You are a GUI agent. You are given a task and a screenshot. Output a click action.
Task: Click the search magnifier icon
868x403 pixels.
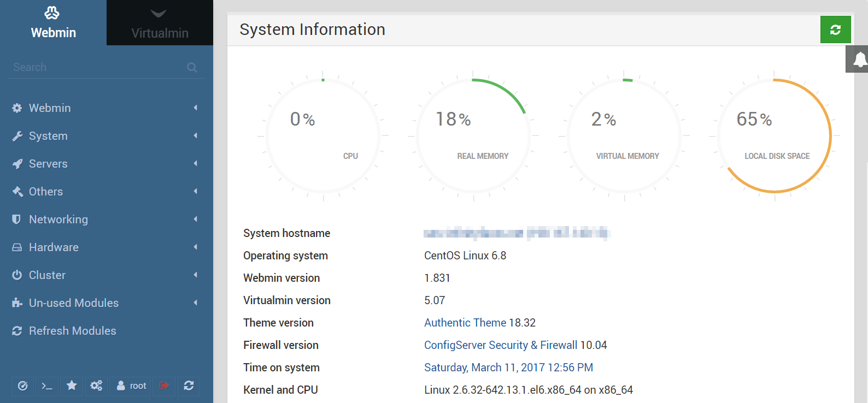192,67
